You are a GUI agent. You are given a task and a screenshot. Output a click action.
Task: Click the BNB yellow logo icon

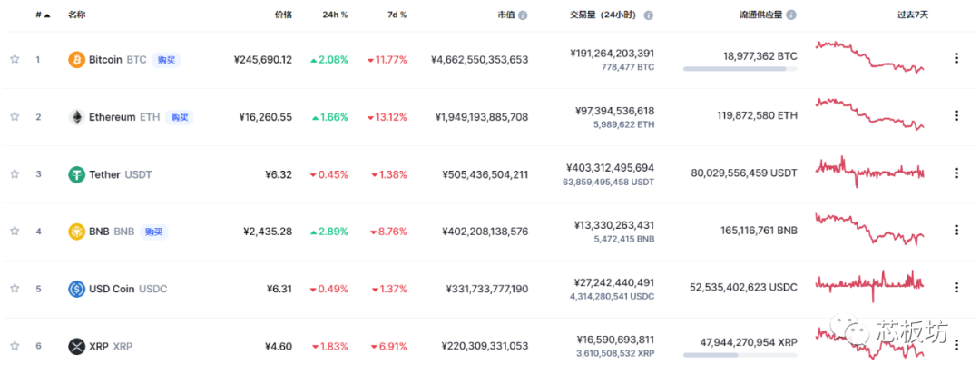coord(76,232)
